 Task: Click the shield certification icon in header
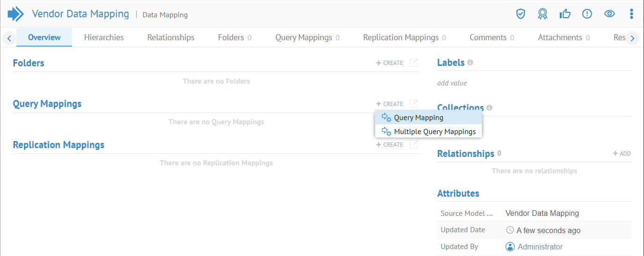(x=520, y=14)
